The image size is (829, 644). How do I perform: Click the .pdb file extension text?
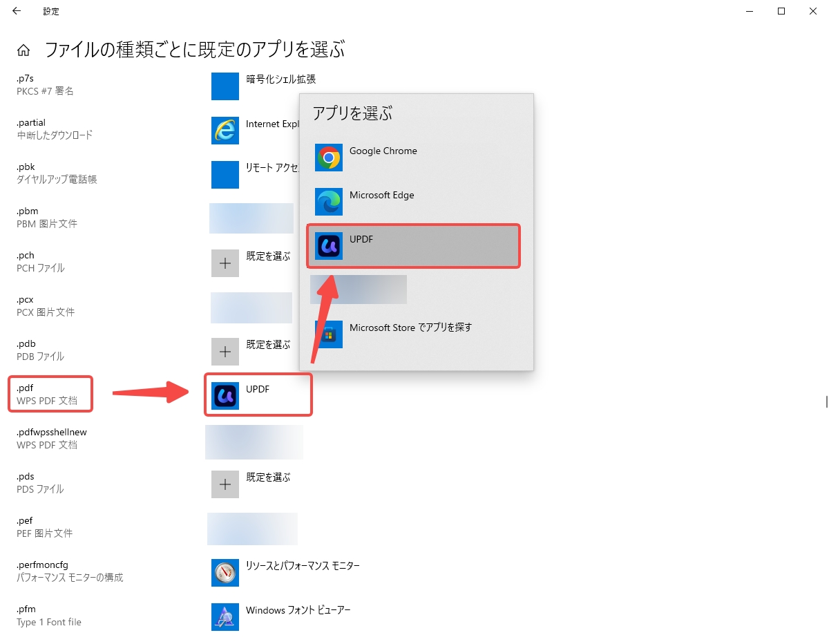(26, 343)
